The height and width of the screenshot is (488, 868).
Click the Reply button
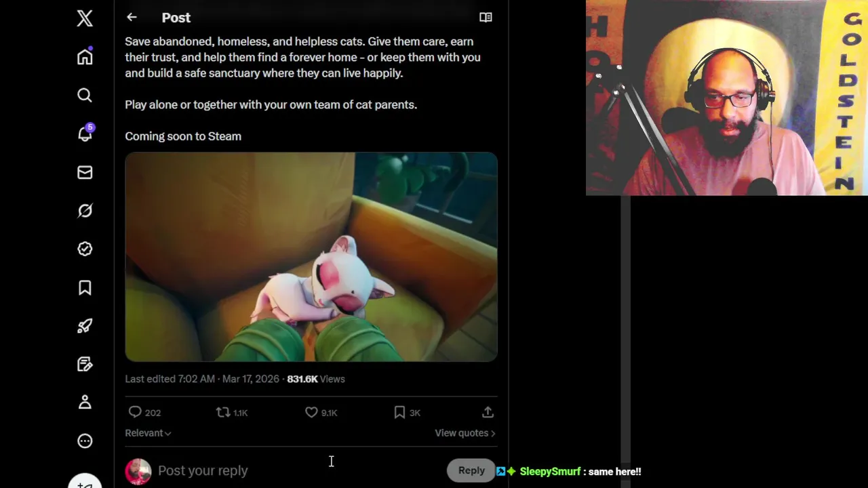471,470
